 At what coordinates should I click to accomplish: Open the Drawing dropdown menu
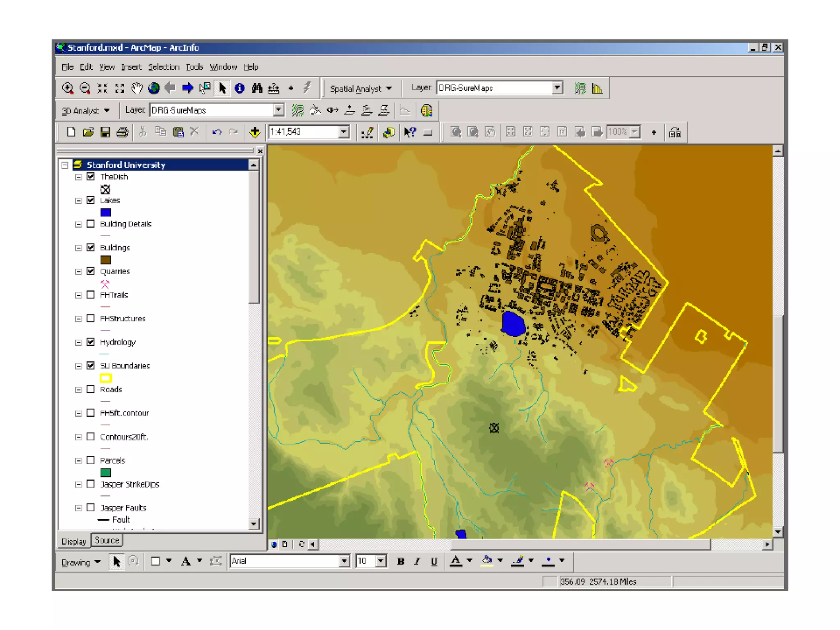(81, 562)
